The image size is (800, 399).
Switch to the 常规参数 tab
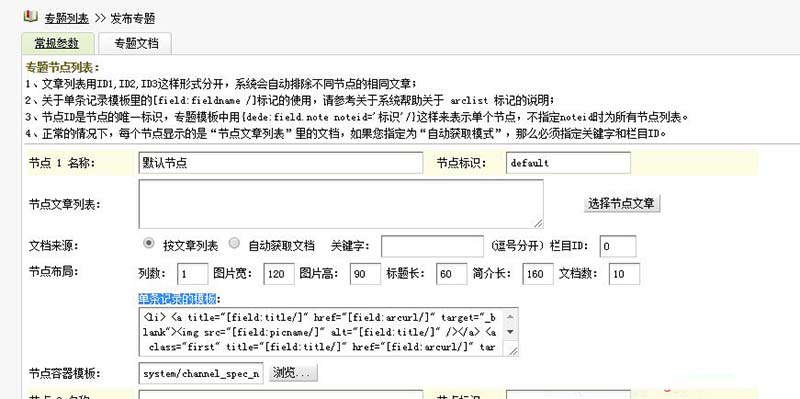point(58,43)
